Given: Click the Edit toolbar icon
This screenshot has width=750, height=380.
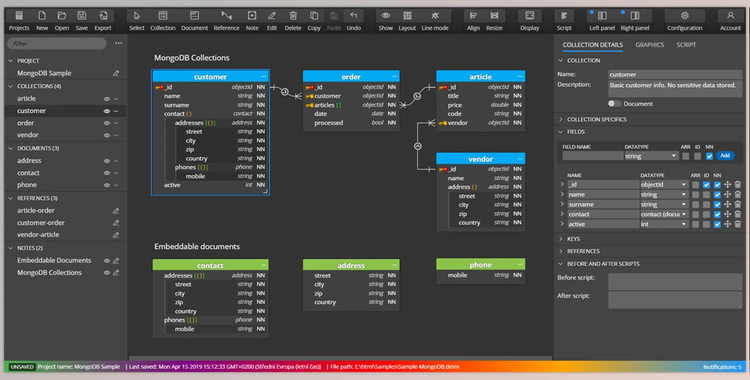Looking at the screenshot, I should tap(272, 21).
